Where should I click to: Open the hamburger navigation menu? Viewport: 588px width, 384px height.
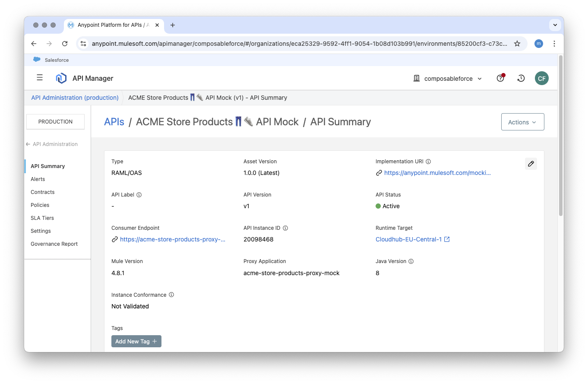click(40, 78)
